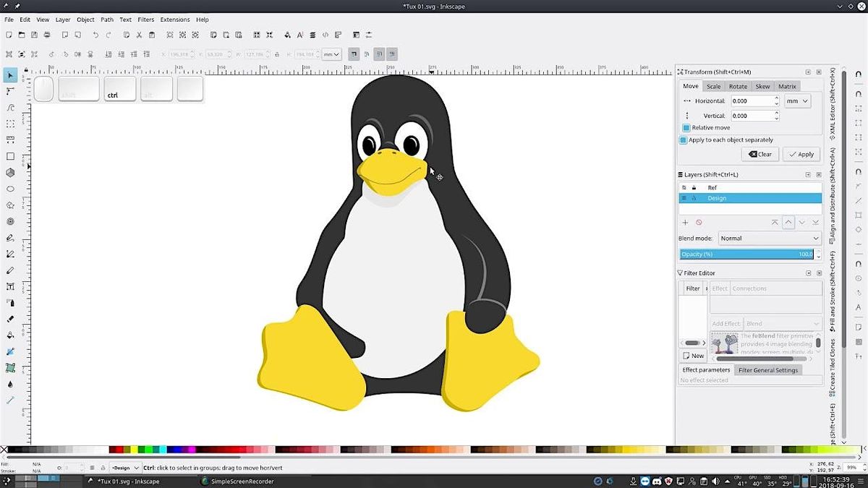
Task: Open the Filters menu
Action: (x=145, y=20)
